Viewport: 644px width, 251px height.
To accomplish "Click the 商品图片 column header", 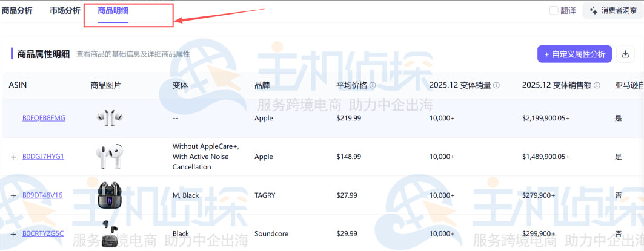I will click(x=106, y=85).
